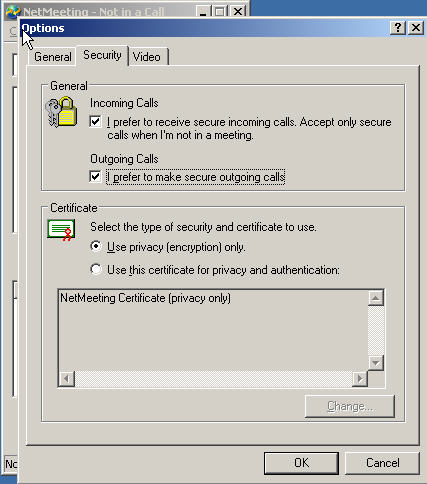Select NetMeeting Certificate (privacy only) entry
Image resolution: width=427 pixels, height=484 pixels.
pos(145,298)
